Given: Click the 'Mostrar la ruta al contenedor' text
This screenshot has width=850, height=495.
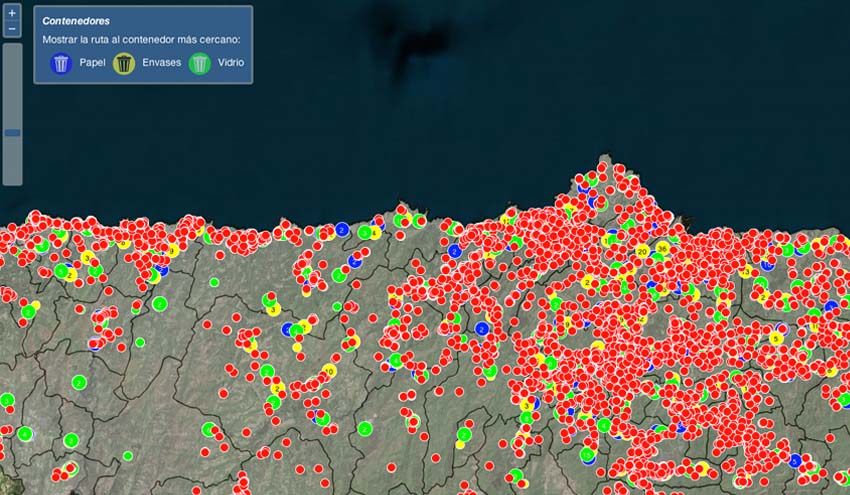Looking at the screenshot, I should 141,40.
